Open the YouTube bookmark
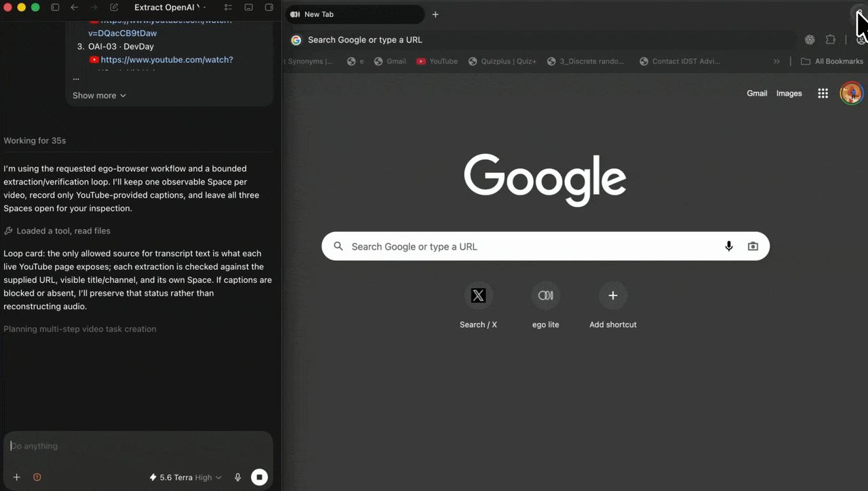Screen dimensions: 868x491 point(437,61)
